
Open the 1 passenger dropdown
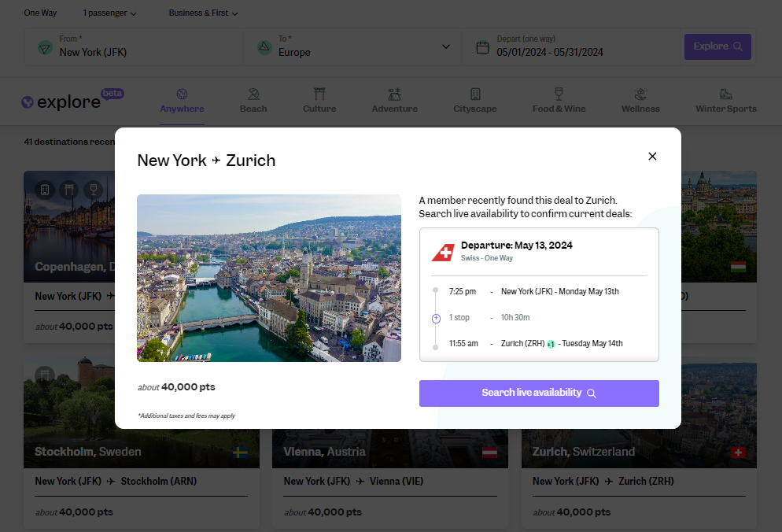[x=109, y=13]
